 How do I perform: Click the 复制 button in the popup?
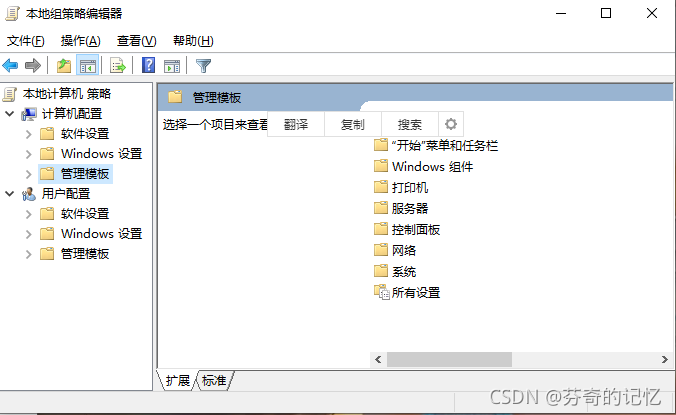(353, 125)
